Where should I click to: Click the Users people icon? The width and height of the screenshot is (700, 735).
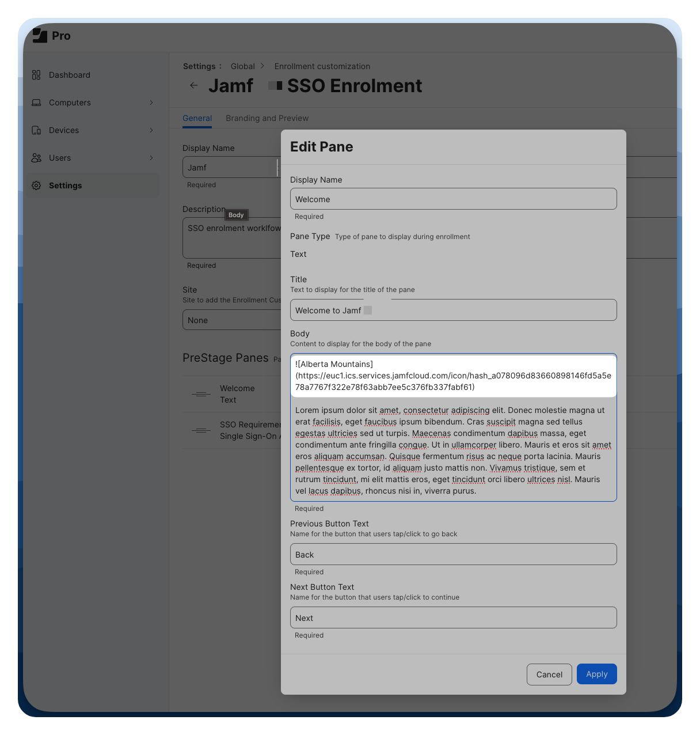[x=36, y=158]
